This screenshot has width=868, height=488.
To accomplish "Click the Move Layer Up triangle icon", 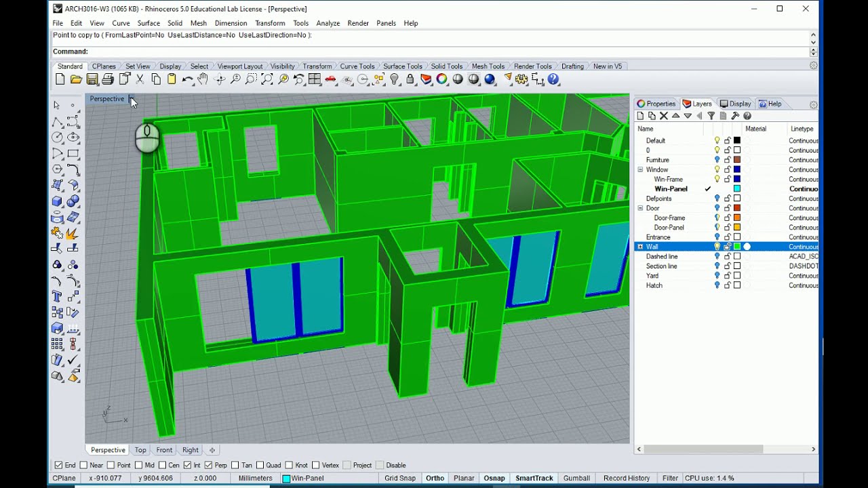I will click(x=675, y=116).
